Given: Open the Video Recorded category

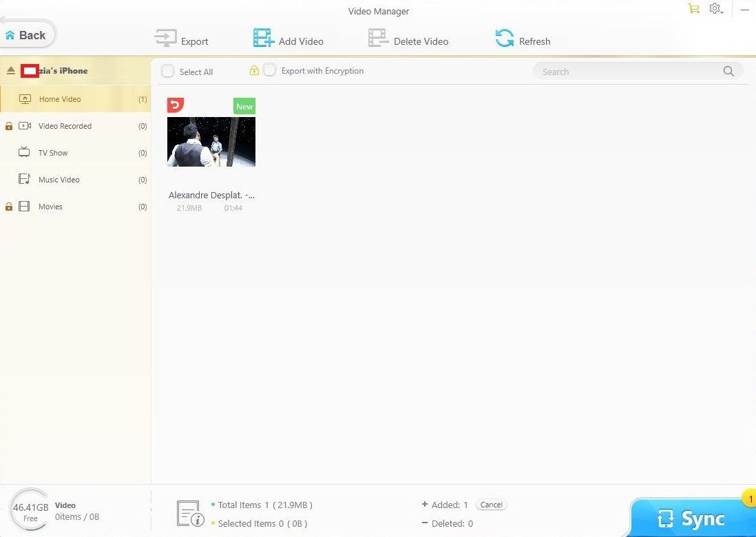Looking at the screenshot, I should pos(75,126).
